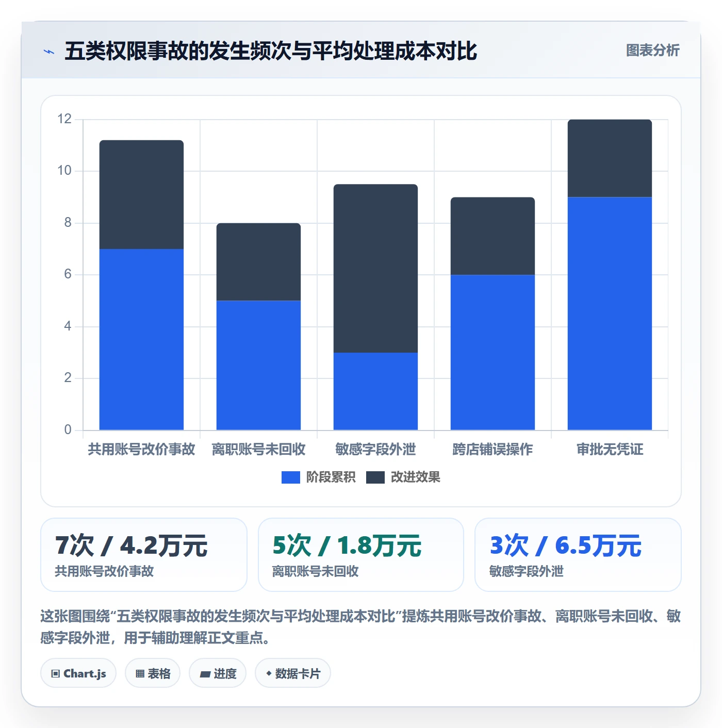Click the y-axis value 12
Viewport: 722px width, 728px height.
[x=64, y=119]
